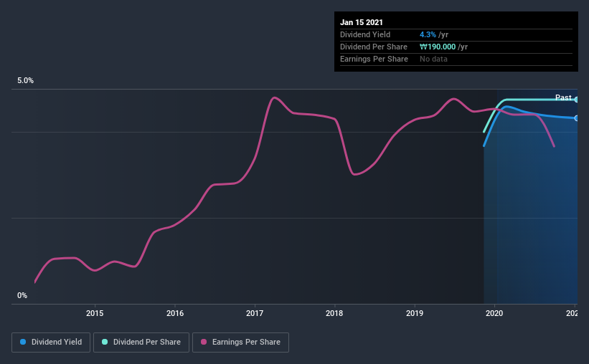Click the 2016 x-axis label
The image size is (589, 364).
[175, 313]
